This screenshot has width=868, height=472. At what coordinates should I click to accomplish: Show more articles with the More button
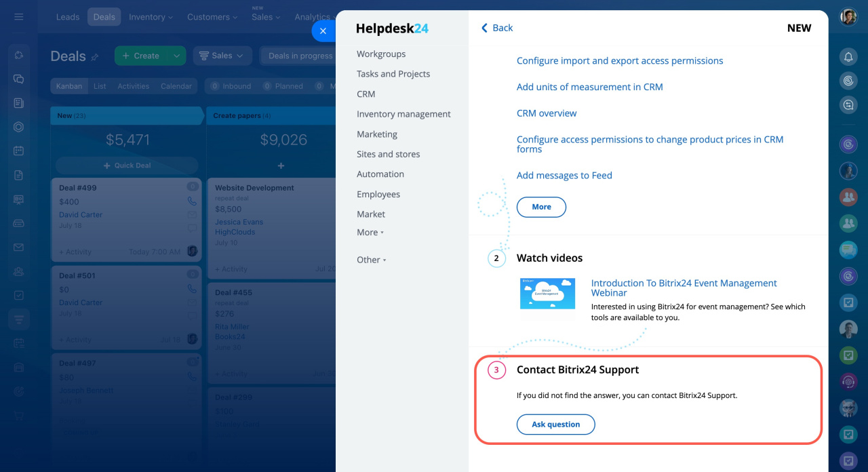pyautogui.click(x=541, y=207)
